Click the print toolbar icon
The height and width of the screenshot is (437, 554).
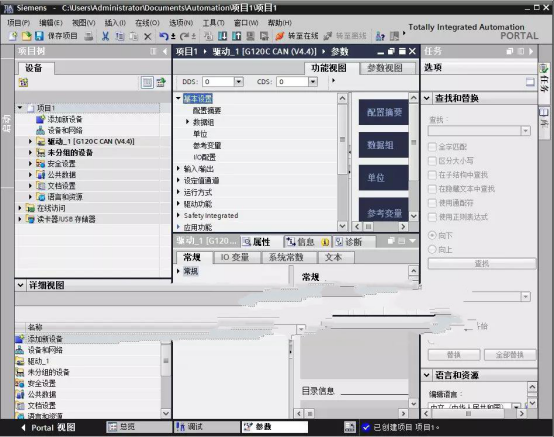[89, 36]
